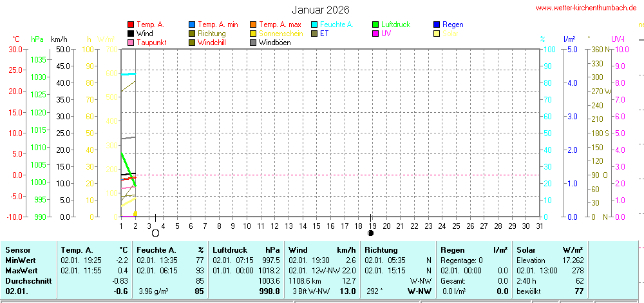Click the full moon symbol below the chart

pos(155,233)
